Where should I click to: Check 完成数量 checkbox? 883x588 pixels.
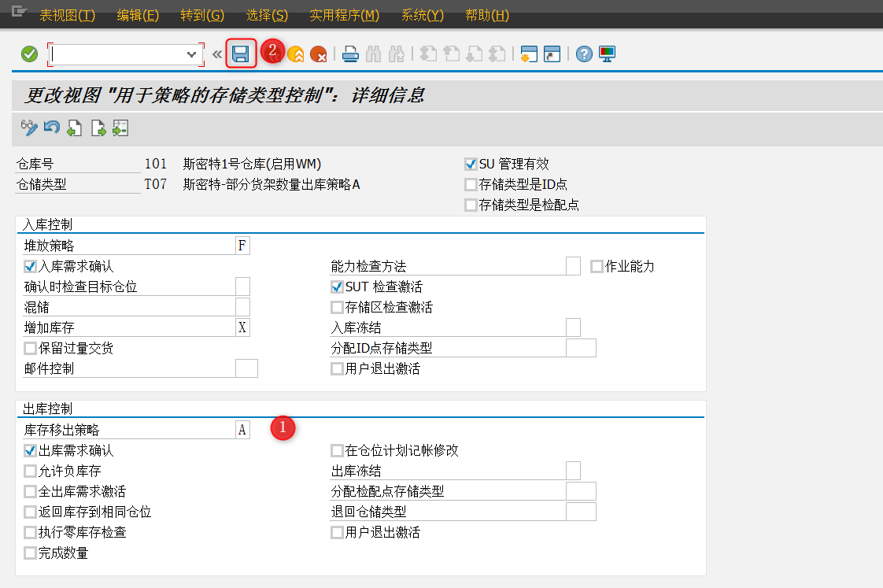pos(31,553)
